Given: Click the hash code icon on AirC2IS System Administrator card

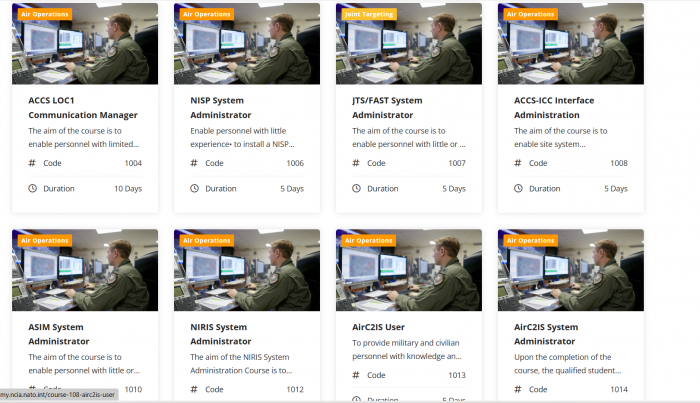Looking at the screenshot, I should coord(518,389).
